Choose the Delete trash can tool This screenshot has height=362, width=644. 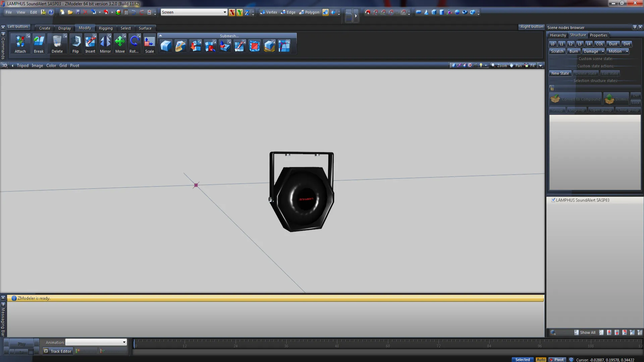point(57,44)
